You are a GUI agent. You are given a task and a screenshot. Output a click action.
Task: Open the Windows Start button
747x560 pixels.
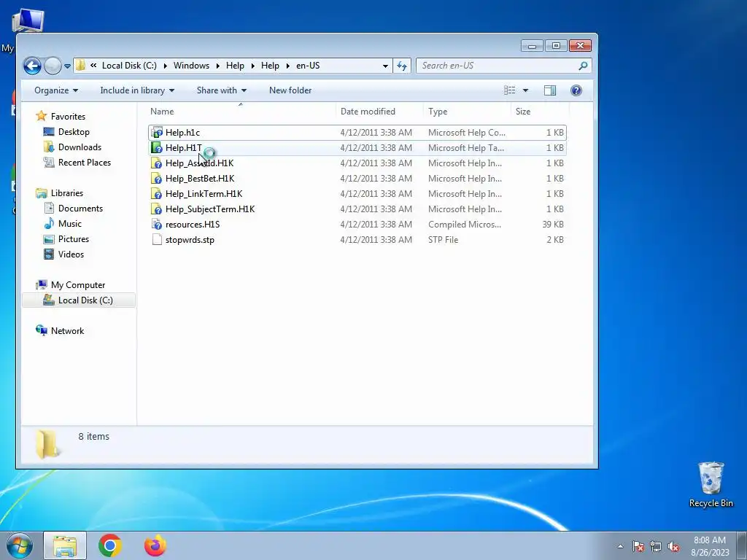(x=20, y=545)
